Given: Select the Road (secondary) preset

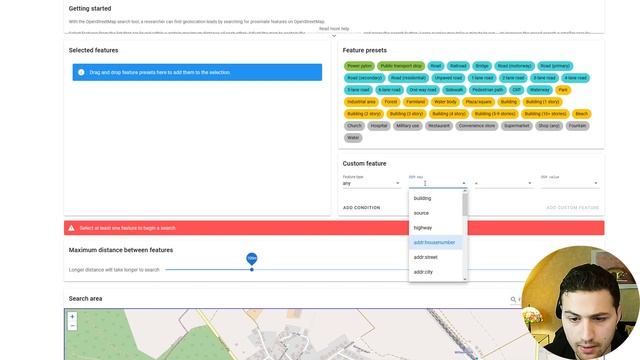Looking at the screenshot, I should (x=364, y=78).
